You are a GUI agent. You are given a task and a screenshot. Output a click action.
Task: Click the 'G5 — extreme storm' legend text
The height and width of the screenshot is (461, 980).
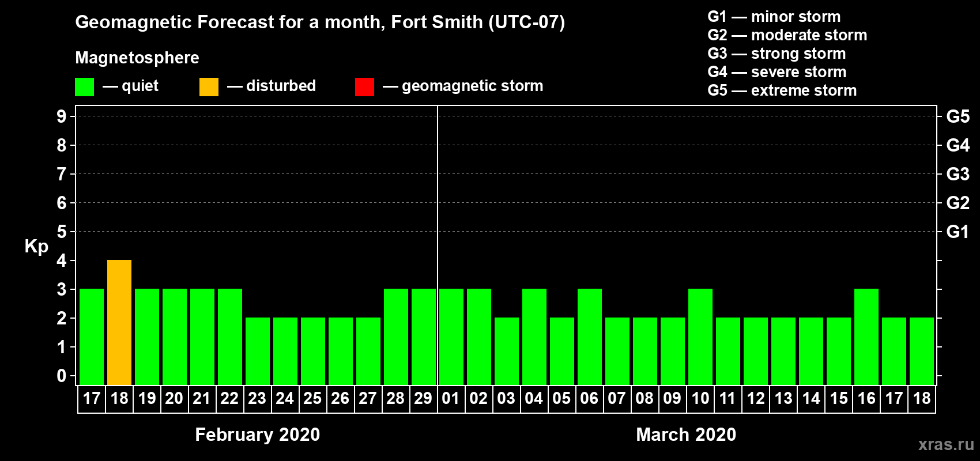click(782, 90)
